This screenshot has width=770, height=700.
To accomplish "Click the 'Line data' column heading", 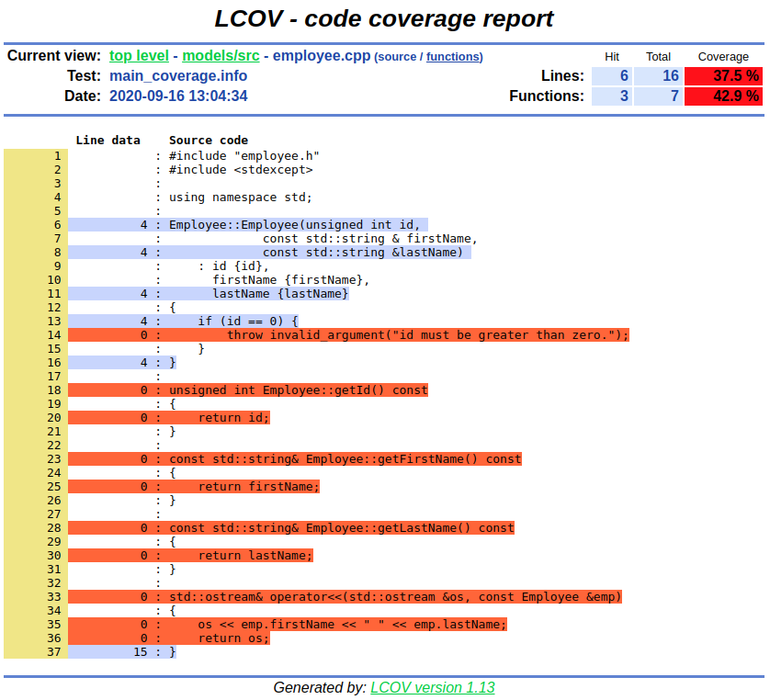I will point(108,141).
